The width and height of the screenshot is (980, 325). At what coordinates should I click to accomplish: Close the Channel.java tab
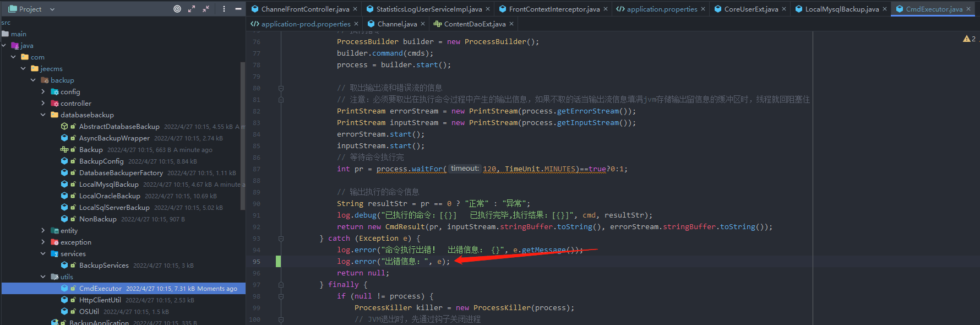coord(423,24)
